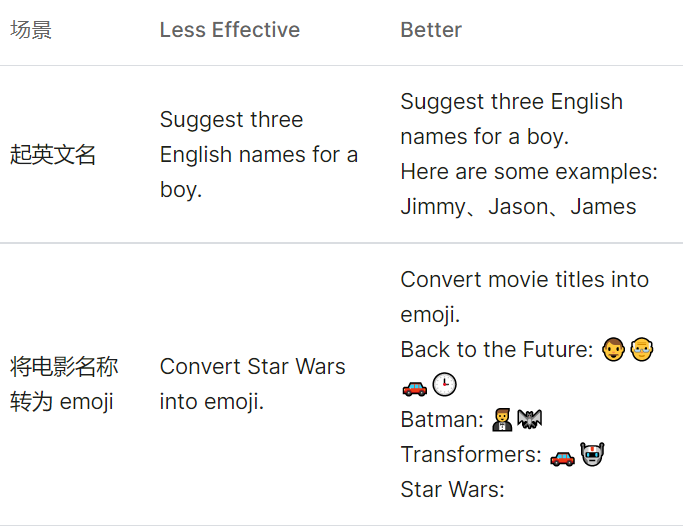Click the Less Effective column header

(x=229, y=30)
